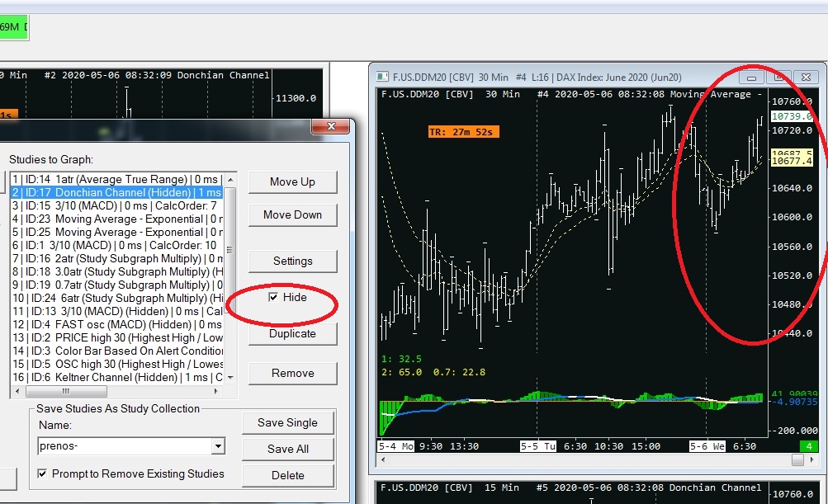Close the Studies dialog with X
This screenshot has width=828, height=504.
pyautogui.click(x=331, y=126)
